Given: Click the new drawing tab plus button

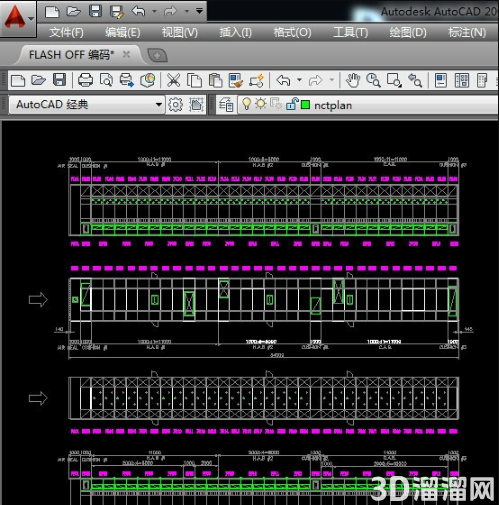Looking at the screenshot, I should [x=157, y=55].
